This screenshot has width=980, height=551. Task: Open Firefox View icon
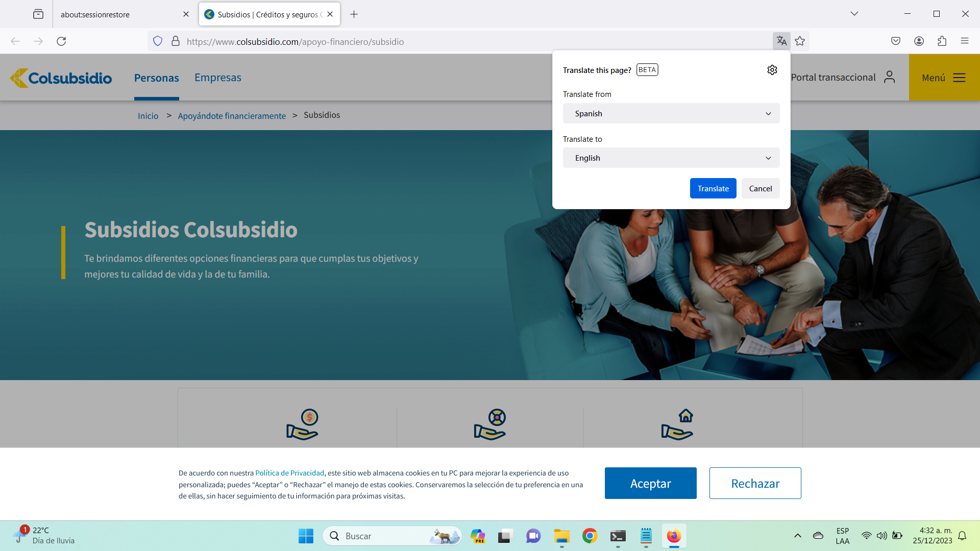click(38, 14)
